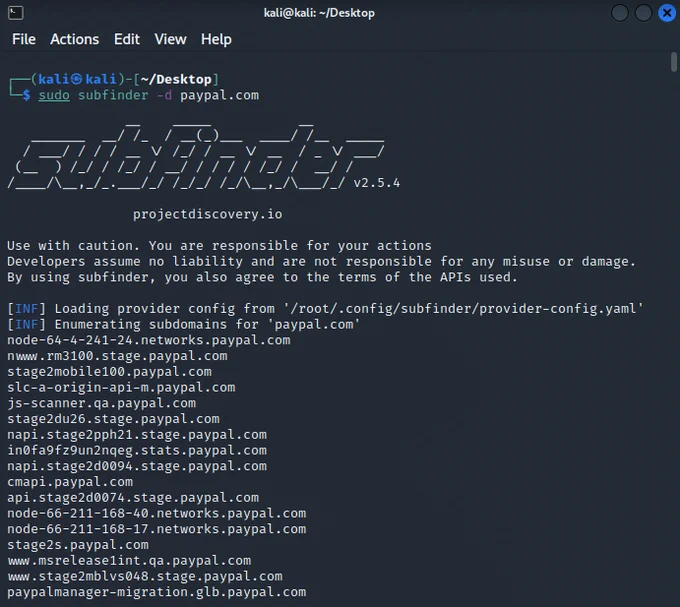Click the 'By using subfinder' line
This screenshot has height=607, width=680.
point(262,277)
